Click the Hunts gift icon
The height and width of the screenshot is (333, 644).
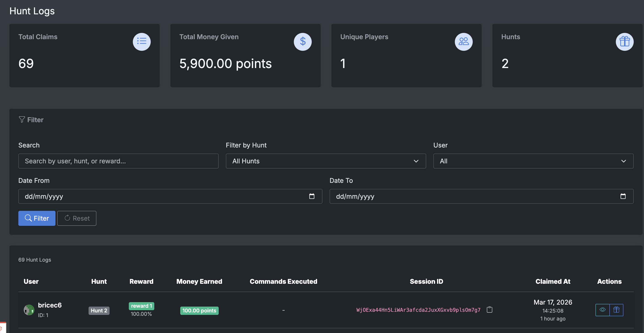[x=624, y=42]
